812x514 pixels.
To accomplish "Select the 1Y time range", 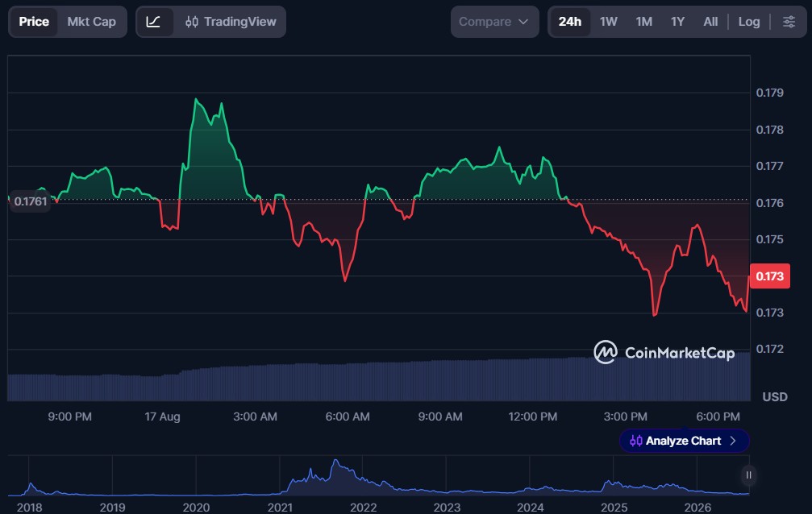I will [677, 22].
